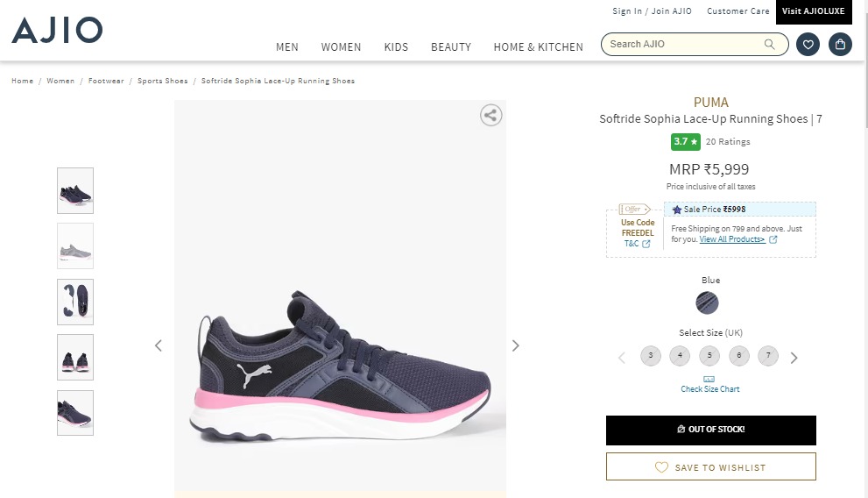Go to the AJIO home logo
The image size is (868, 498).
(x=57, y=31)
